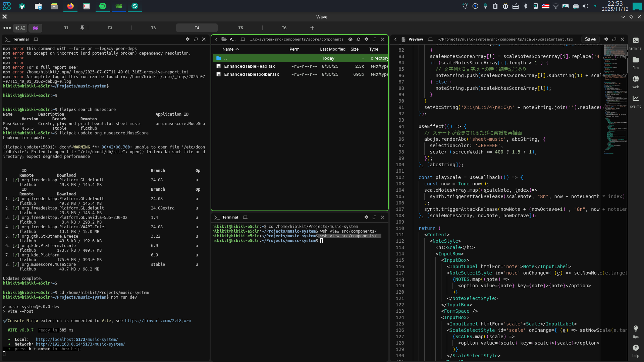Open the files widget in right sidebar
Screen dimensions: 644x362
tap(636, 62)
